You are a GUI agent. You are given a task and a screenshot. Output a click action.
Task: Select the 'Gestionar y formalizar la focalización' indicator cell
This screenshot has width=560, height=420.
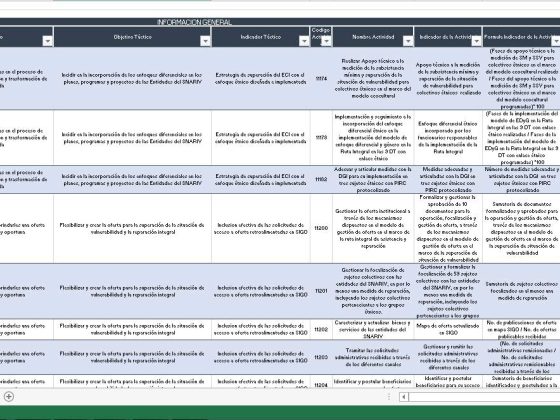tap(448, 291)
